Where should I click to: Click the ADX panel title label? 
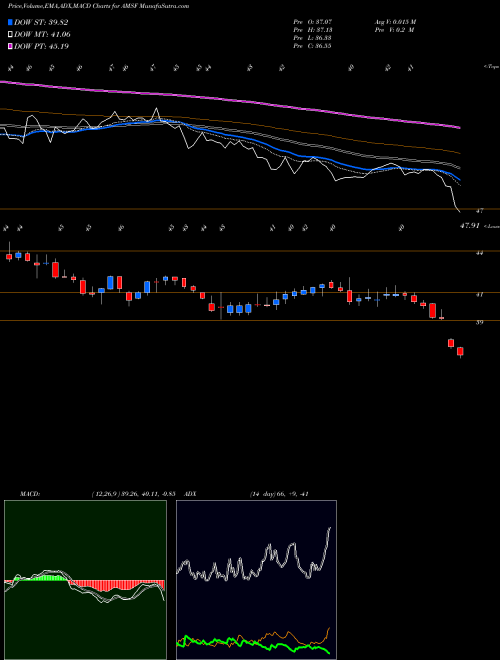pyautogui.click(x=191, y=494)
